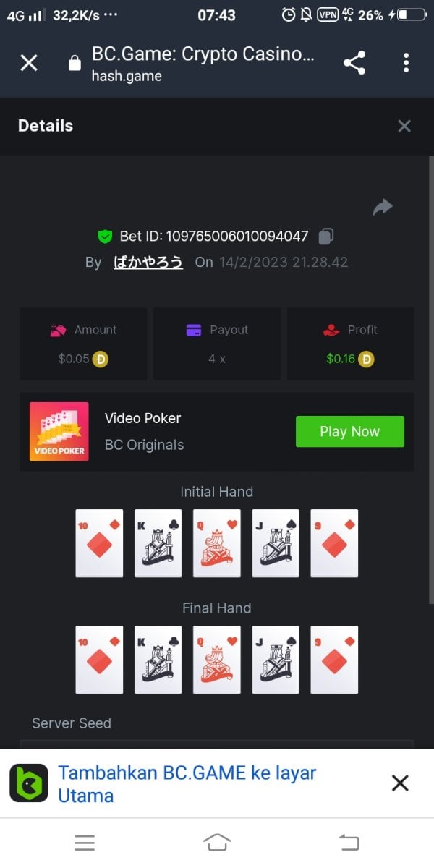Select the King of clubs in Initial Hand
The width and height of the screenshot is (434, 868).
[158, 543]
